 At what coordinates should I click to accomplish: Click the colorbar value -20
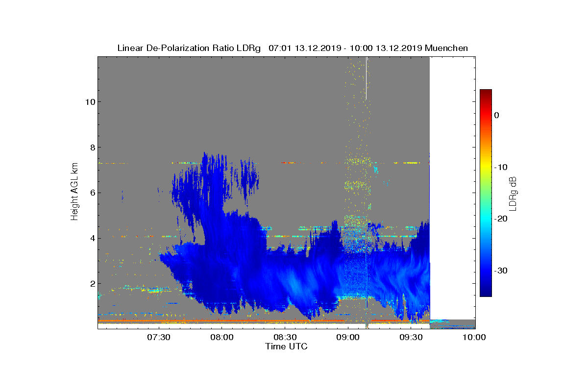coord(500,219)
